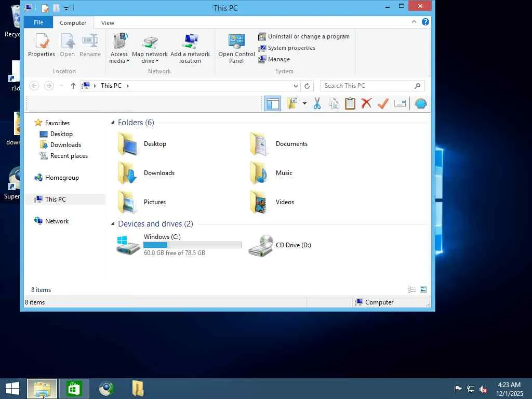Collapse the Devices and drives (2) group
The height and width of the screenshot is (399, 532).
point(113,224)
